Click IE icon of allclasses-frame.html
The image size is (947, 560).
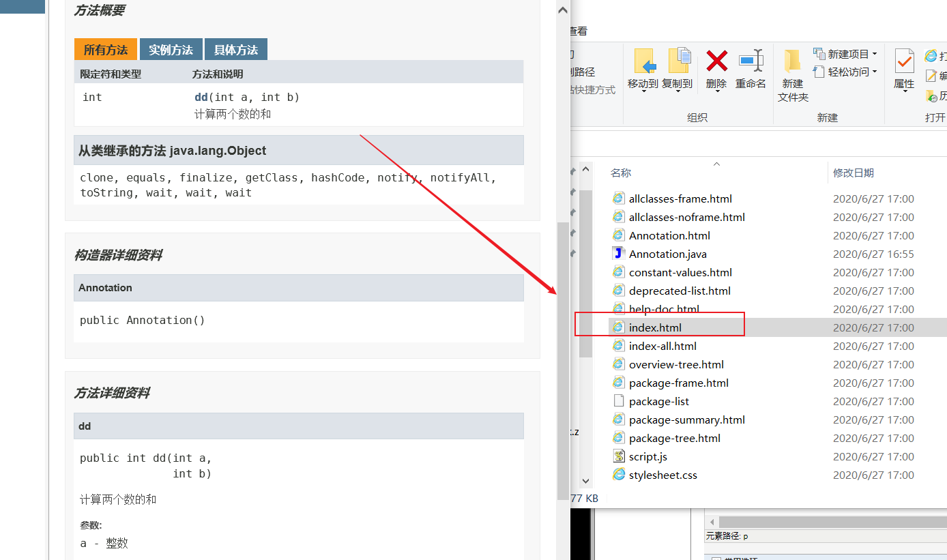tap(619, 198)
